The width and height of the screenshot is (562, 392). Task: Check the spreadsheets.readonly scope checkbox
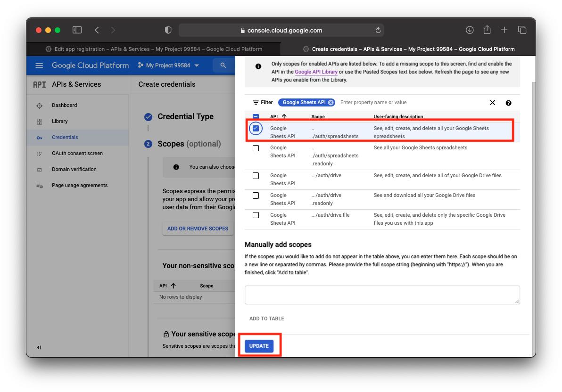(256, 148)
